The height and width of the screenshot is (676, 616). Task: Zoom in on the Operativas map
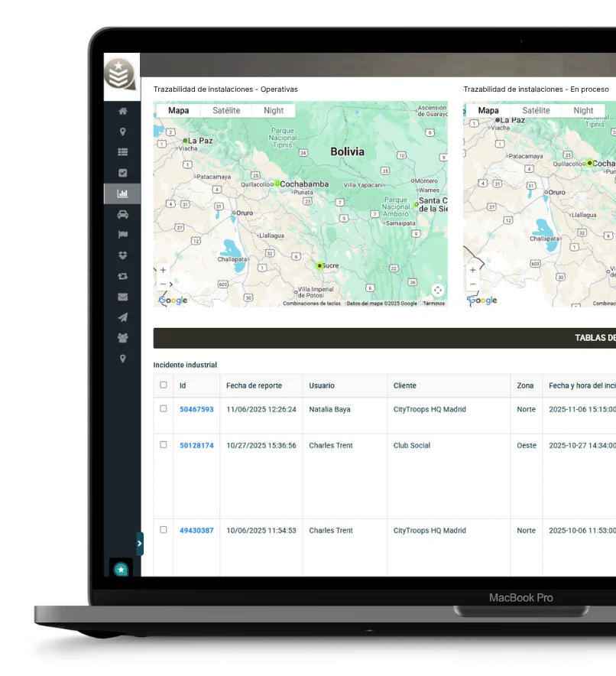click(x=164, y=270)
